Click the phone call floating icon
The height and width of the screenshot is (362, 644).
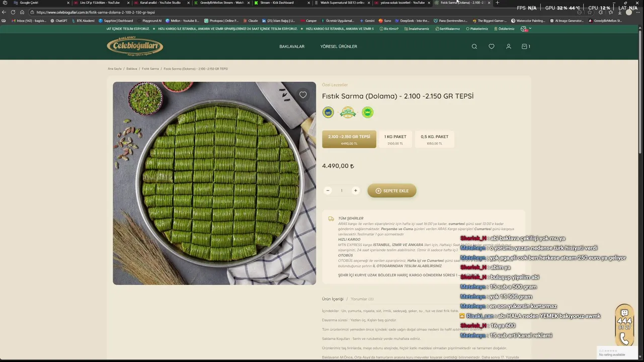(x=624, y=338)
